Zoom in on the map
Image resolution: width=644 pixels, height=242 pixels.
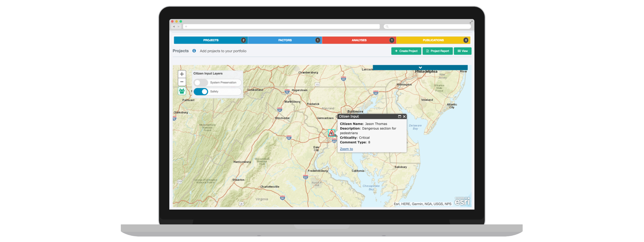[x=182, y=74]
